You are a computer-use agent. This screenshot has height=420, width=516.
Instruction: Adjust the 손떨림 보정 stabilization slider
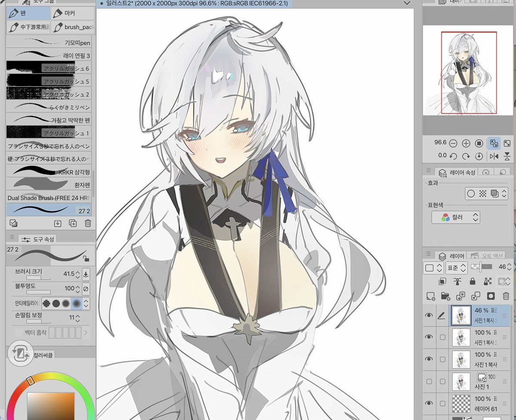pyautogui.click(x=38, y=321)
